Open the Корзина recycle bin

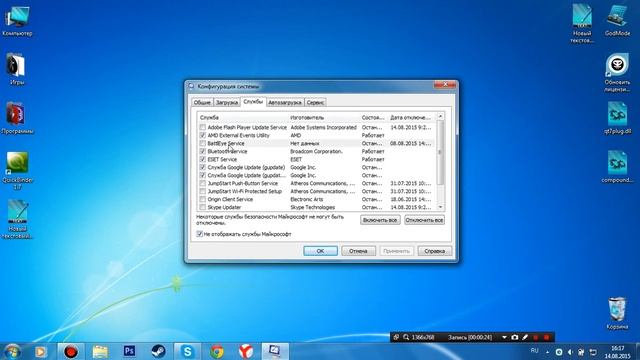click(x=617, y=313)
